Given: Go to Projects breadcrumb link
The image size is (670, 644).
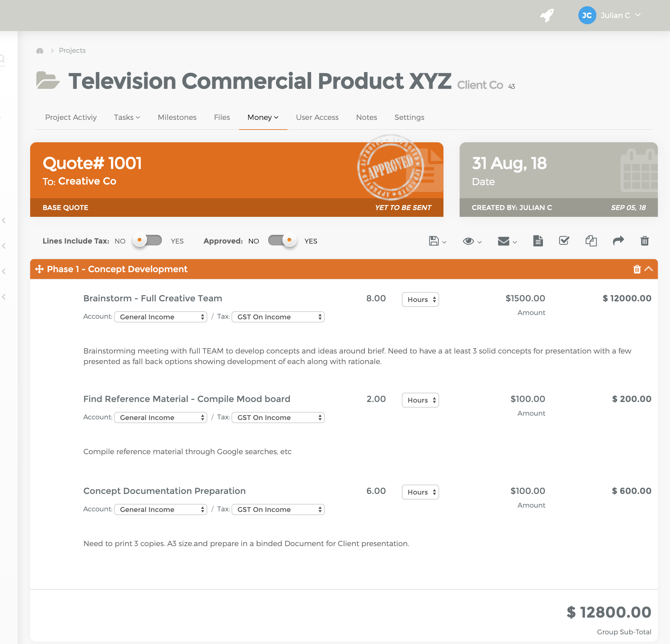Looking at the screenshot, I should (72, 51).
